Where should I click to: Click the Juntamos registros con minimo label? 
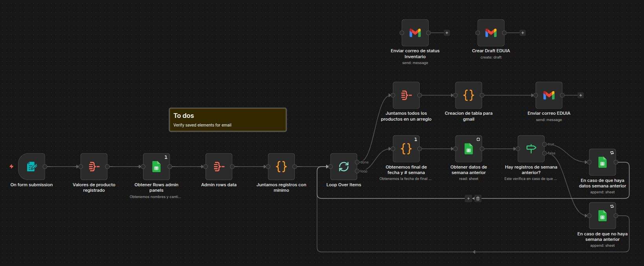pos(281,187)
